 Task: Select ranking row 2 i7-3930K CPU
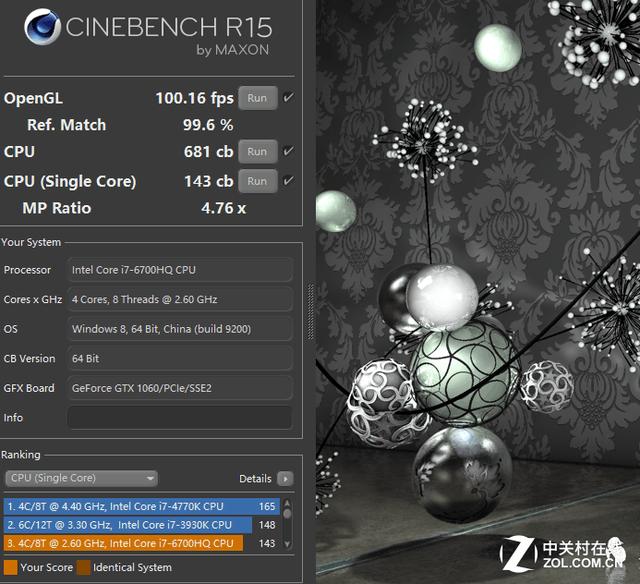click(x=142, y=525)
